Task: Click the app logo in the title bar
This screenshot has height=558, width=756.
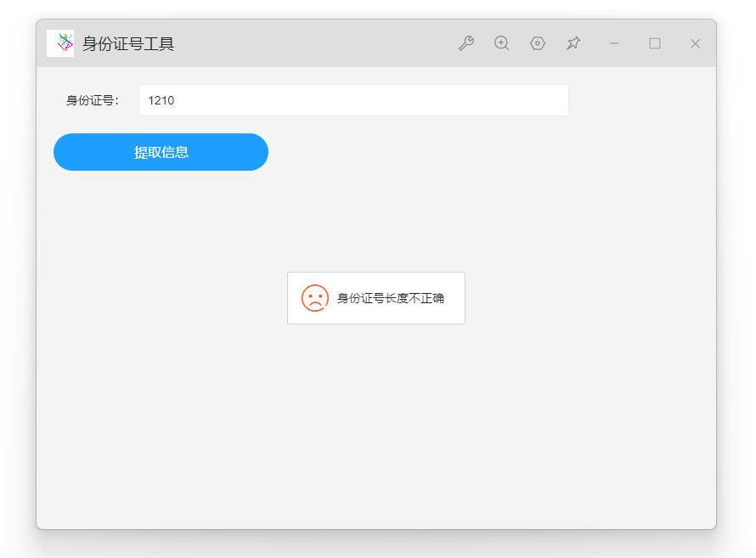Action: point(60,43)
